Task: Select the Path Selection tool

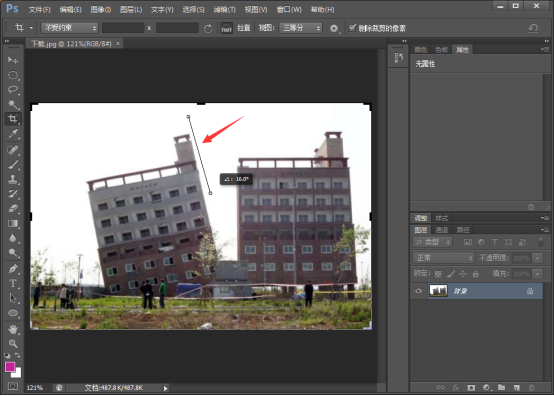Action: (13, 298)
